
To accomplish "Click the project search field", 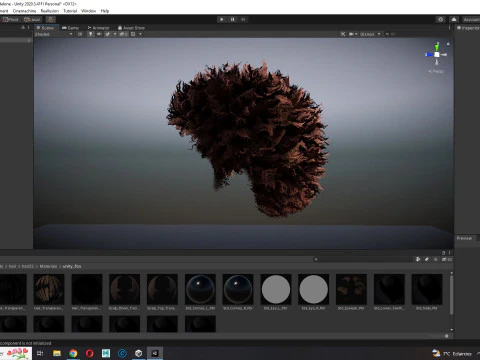I will pos(363,259).
